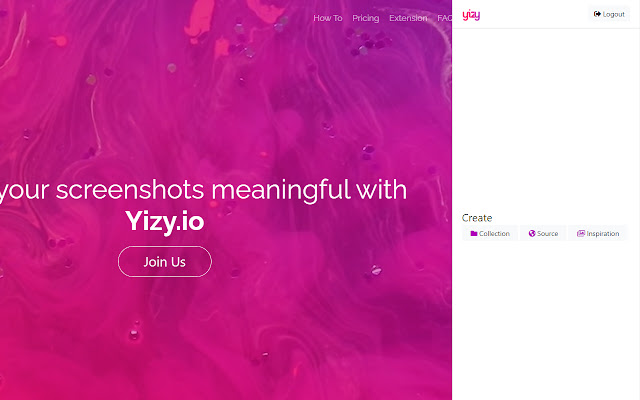
Task: Open the partially hidden FAQ link
Action: 444,18
